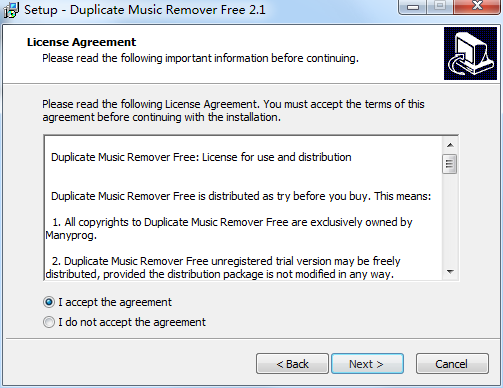Screen dimensions: 503x388
Task: Click the license scrollbar up arrow
Action: click(450, 145)
